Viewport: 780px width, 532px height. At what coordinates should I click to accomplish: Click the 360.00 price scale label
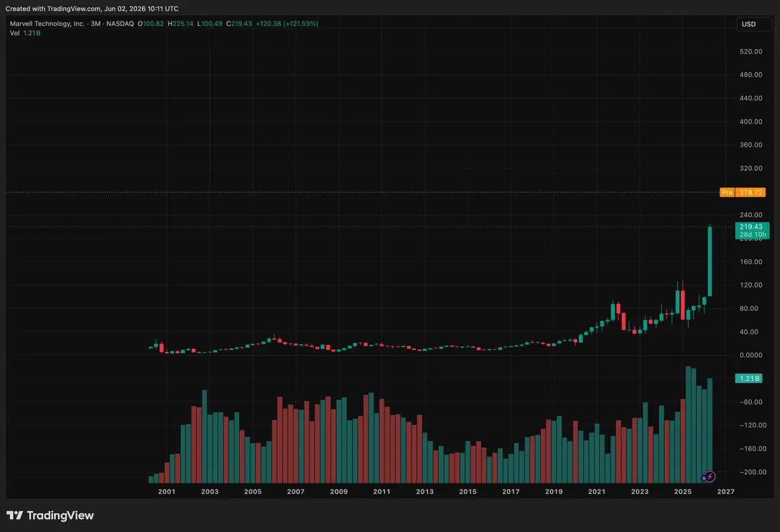[x=750, y=145]
